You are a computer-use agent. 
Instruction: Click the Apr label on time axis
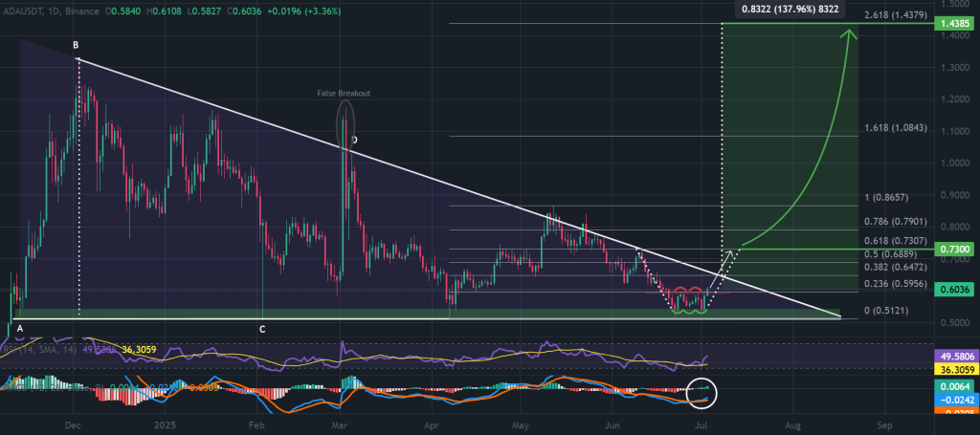tap(431, 424)
